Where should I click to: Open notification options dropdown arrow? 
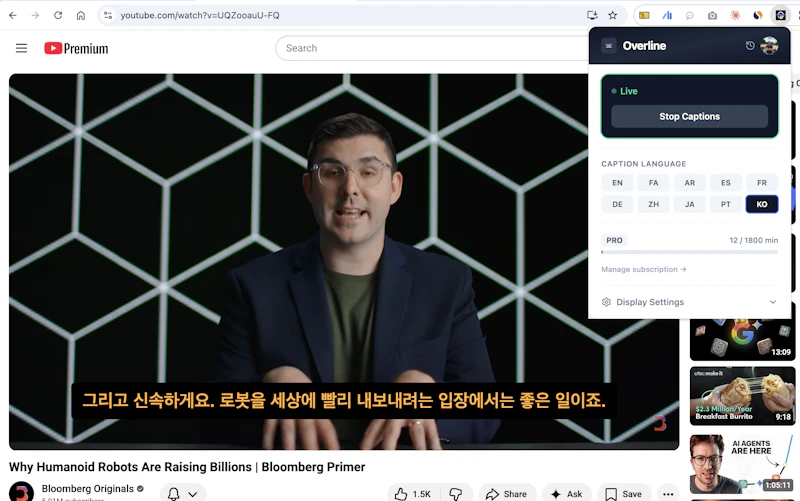(x=192, y=494)
